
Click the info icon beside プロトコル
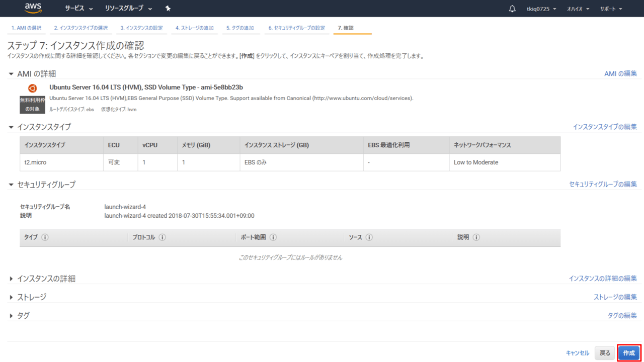tap(163, 237)
